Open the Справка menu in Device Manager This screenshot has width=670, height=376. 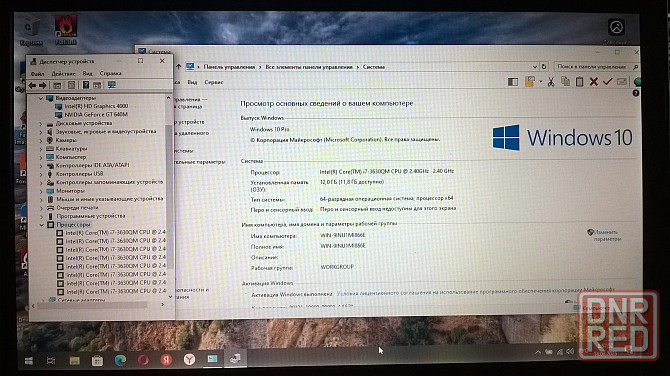(x=110, y=73)
